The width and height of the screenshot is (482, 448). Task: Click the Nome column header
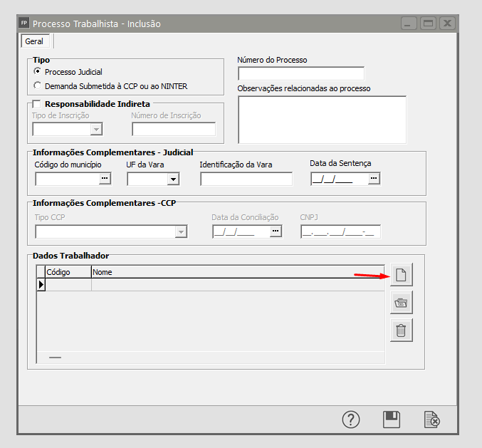pyautogui.click(x=235, y=272)
